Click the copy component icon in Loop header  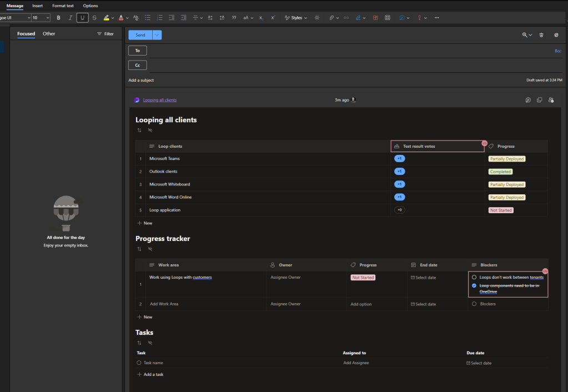(539, 100)
